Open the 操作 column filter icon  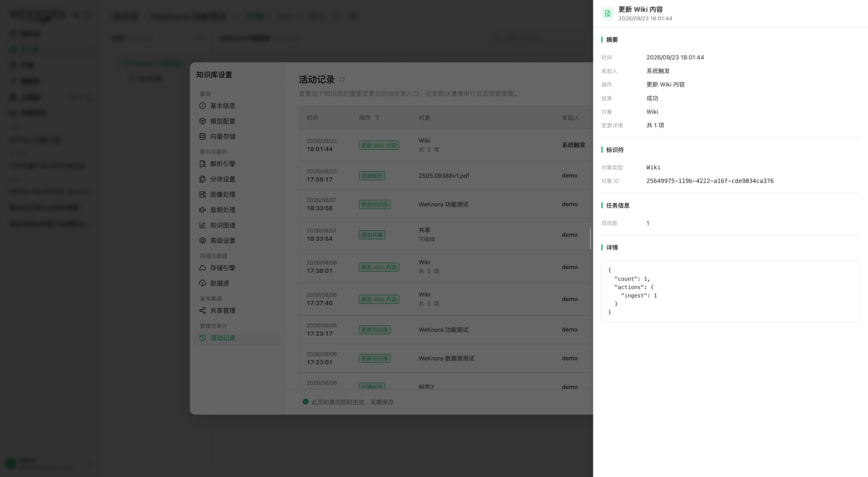(377, 117)
